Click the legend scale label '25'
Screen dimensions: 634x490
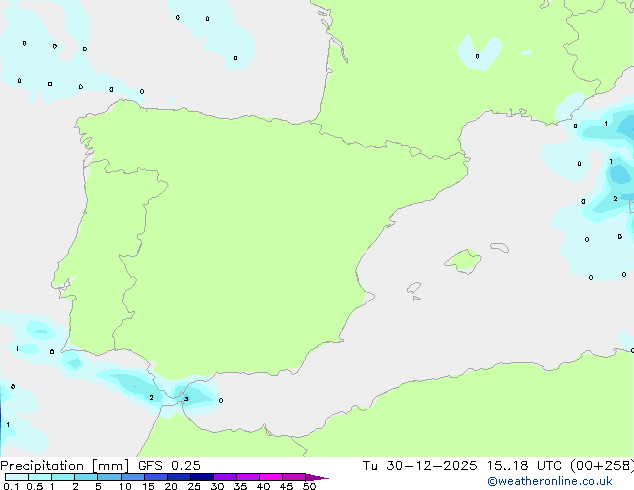click(194, 486)
